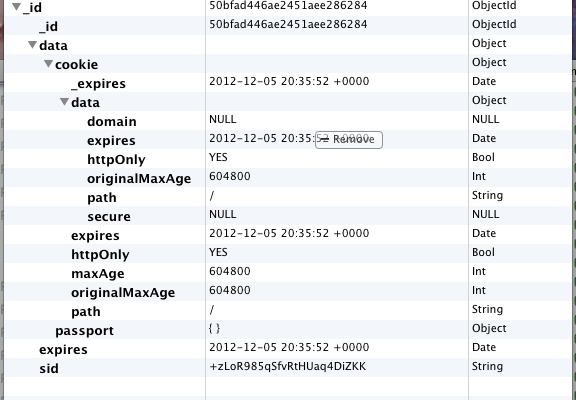This screenshot has width=576, height=400.
Task: Select the maxAge field row
Action: (288, 273)
